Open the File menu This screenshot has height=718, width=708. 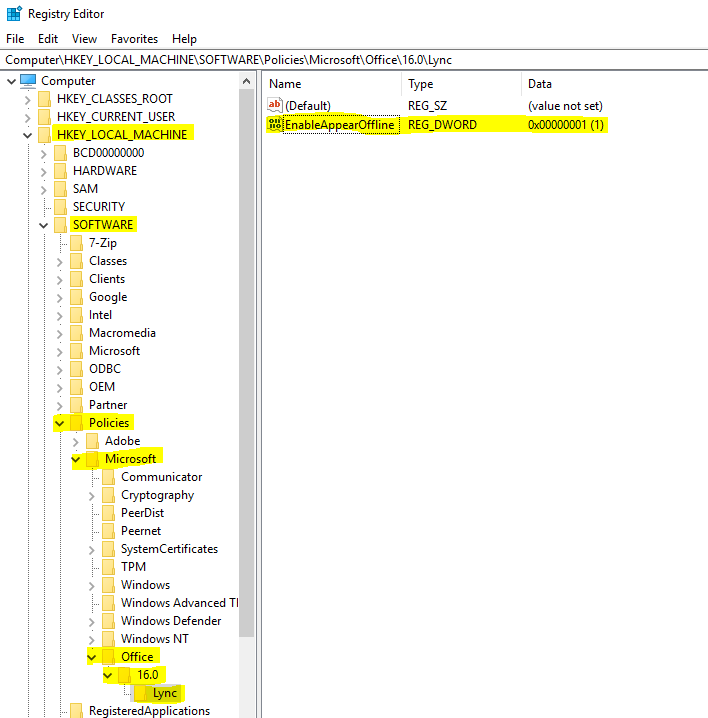(x=15, y=39)
